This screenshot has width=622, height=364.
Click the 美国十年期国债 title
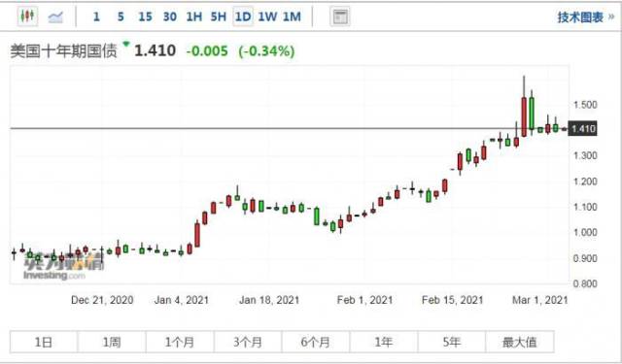(x=63, y=51)
